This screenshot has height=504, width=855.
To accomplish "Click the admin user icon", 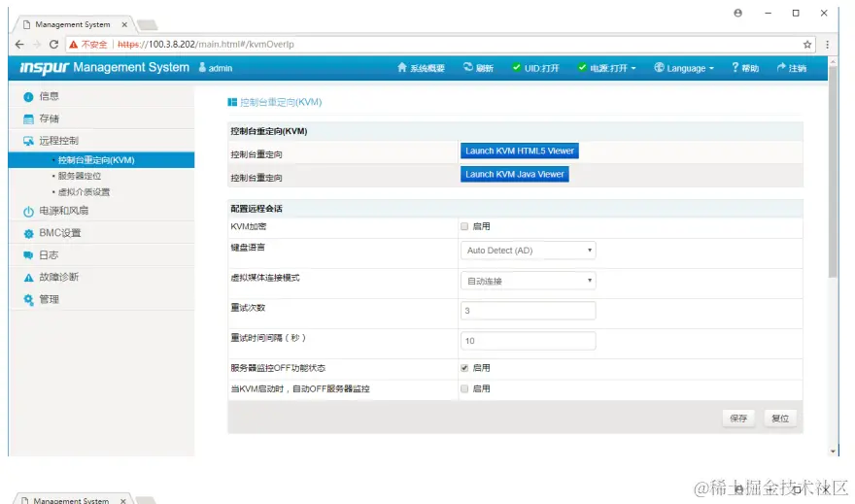I will click(202, 67).
